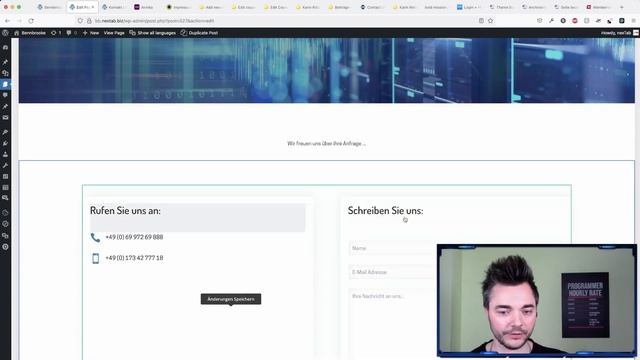
Task: Click the webcam video overlay
Action: pyautogui.click(x=537, y=300)
